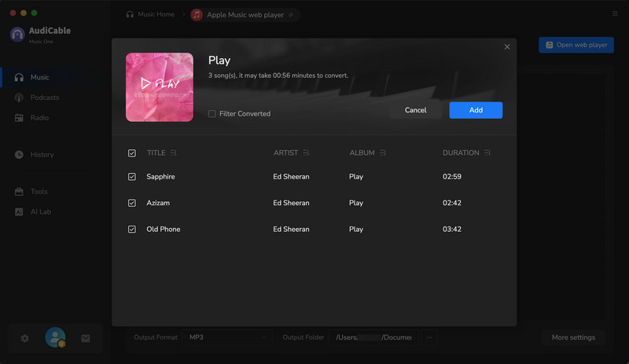Click the Sapphire song title
The height and width of the screenshot is (364, 629).
pos(160,177)
